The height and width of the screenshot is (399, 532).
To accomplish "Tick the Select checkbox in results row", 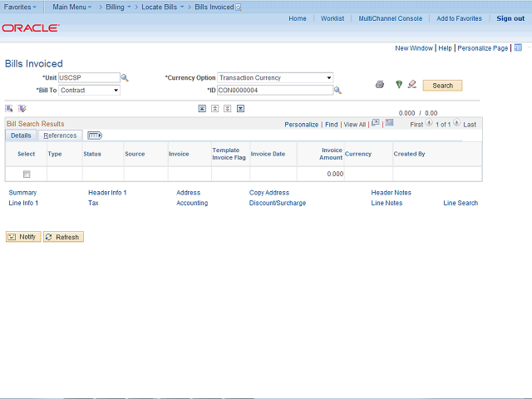I will [x=27, y=175].
